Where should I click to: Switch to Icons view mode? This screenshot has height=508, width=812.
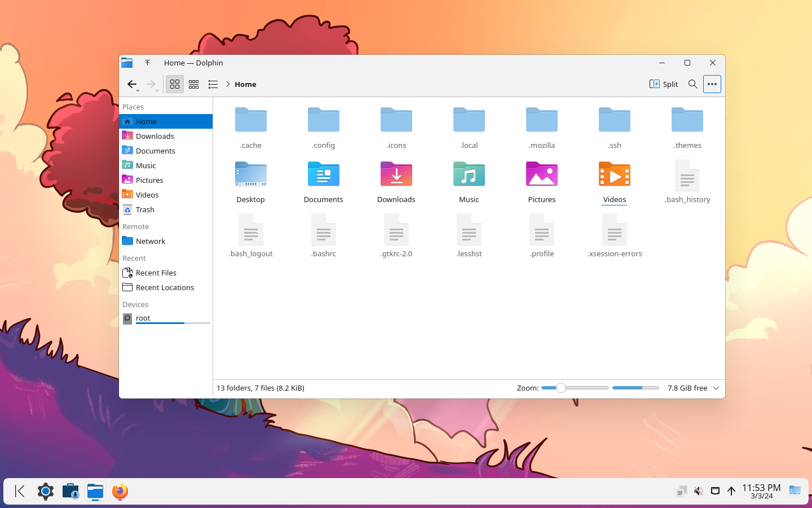[x=175, y=84]
